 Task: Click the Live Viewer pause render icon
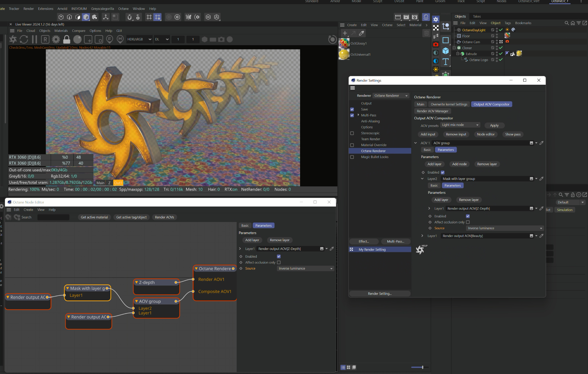pos(34,39)
